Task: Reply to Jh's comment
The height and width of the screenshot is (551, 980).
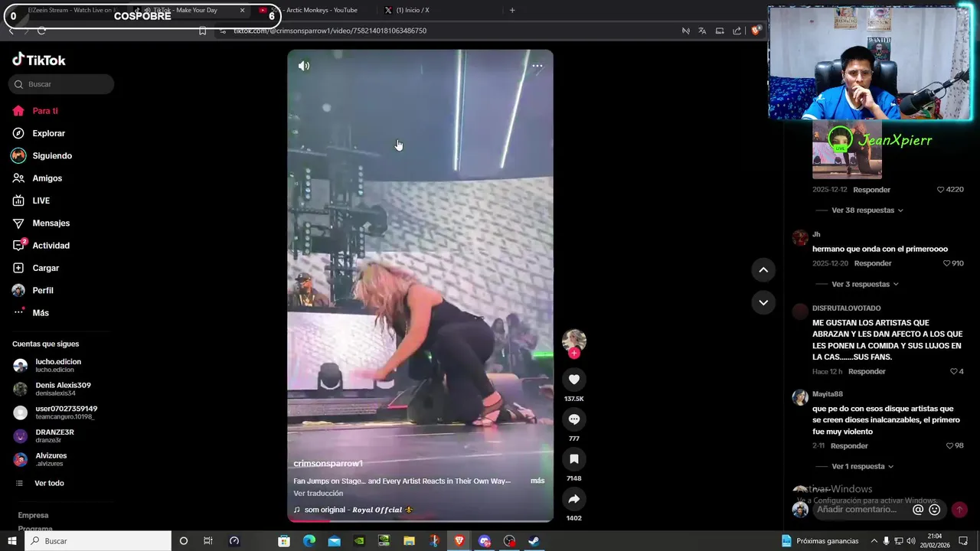Action: pos(873,263)
